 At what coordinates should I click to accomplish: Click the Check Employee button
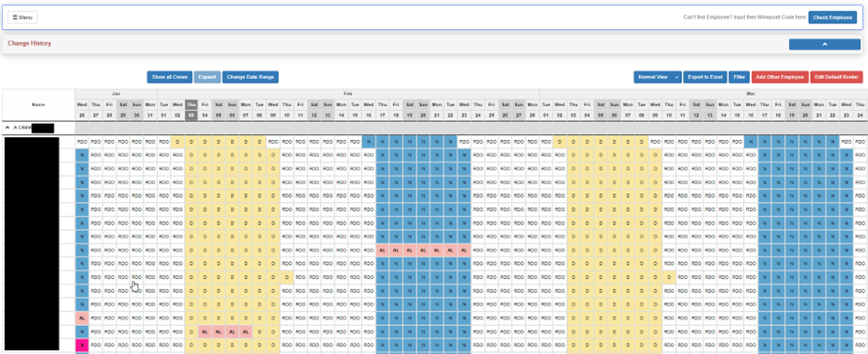pos(832,17)
